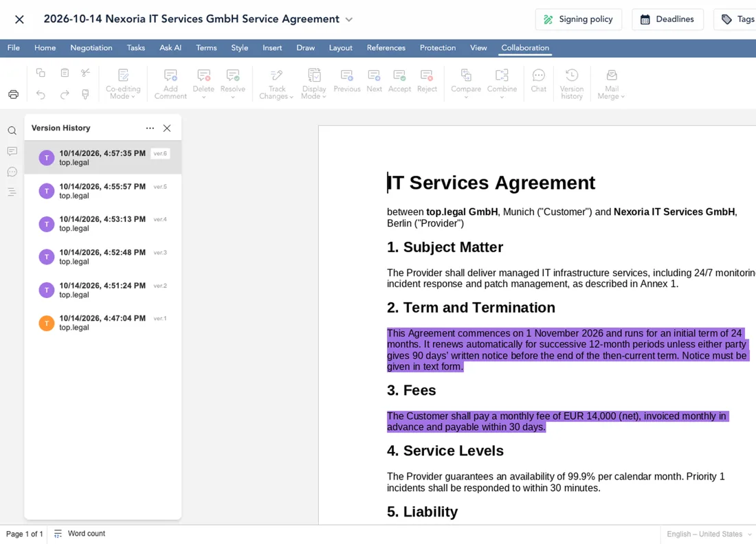Open the Deadlines button
Image resolution: width=756 pixels, height=544 pixels.
(667, 19)
